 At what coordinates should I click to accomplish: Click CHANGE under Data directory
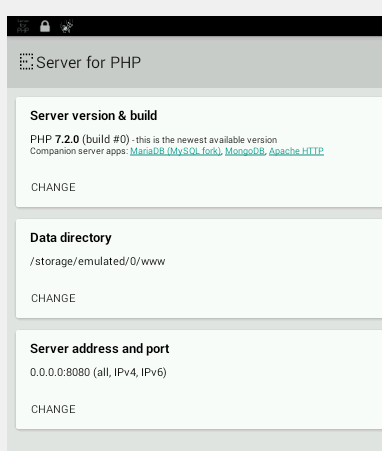click(53, 298)
